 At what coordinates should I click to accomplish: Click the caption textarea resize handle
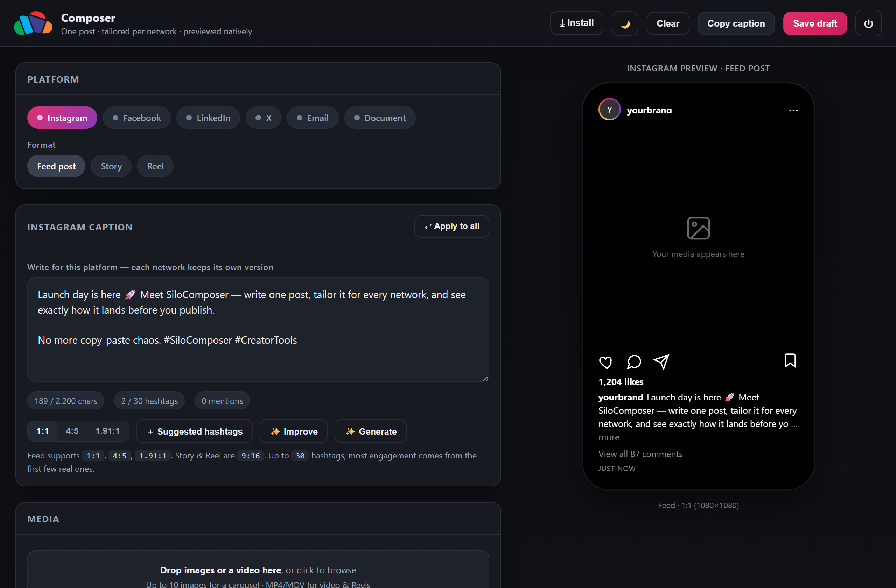click(485, 378)
